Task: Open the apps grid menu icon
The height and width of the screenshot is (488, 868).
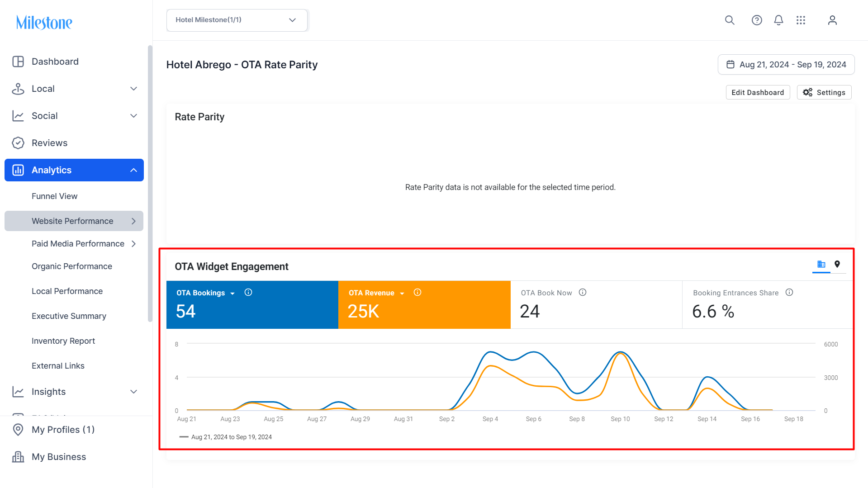Action: click(x=801, y=20)
